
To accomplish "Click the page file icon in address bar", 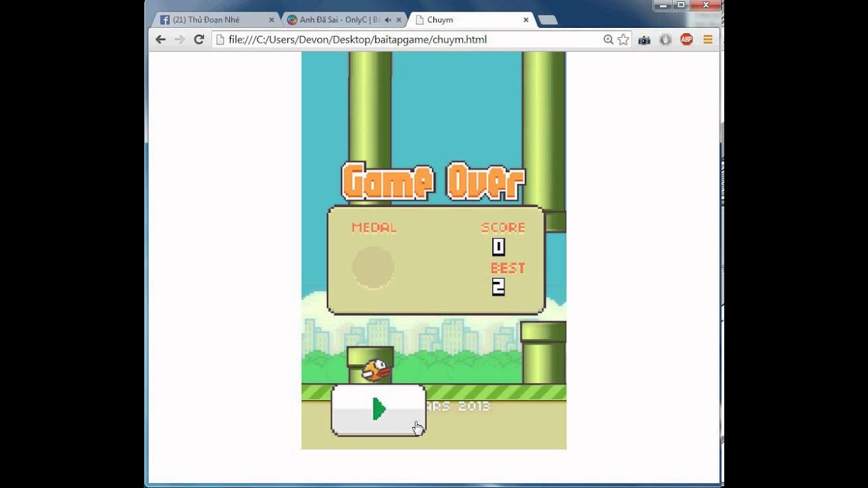I will (x=220, y=39).
